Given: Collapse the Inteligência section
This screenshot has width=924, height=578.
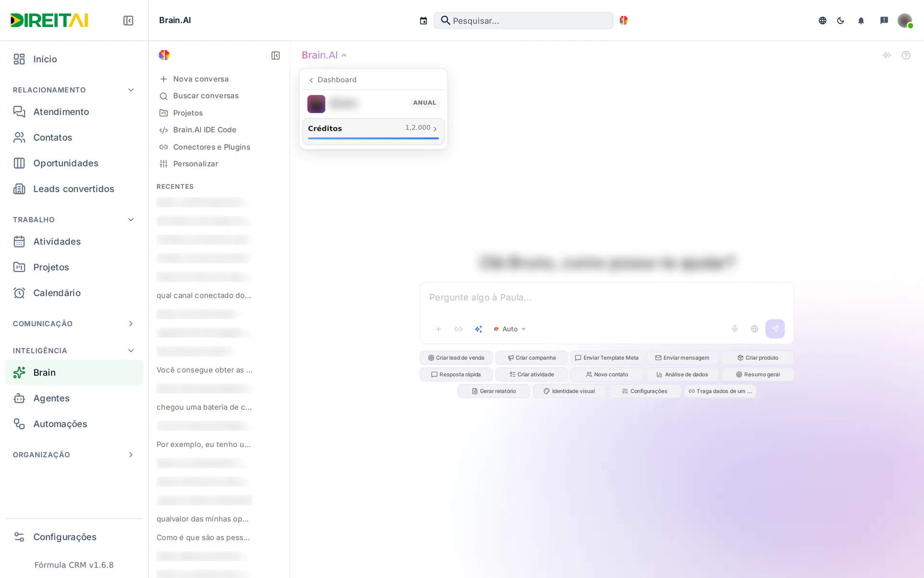Looking at the screenshot, I should 130,351.
